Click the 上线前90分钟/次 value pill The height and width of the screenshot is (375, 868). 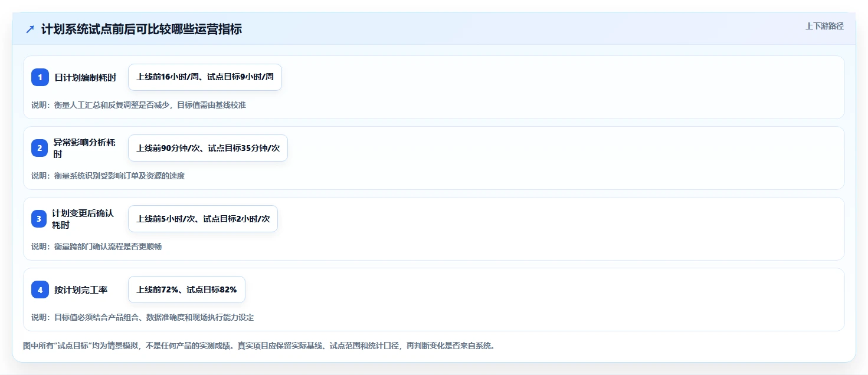208,148
